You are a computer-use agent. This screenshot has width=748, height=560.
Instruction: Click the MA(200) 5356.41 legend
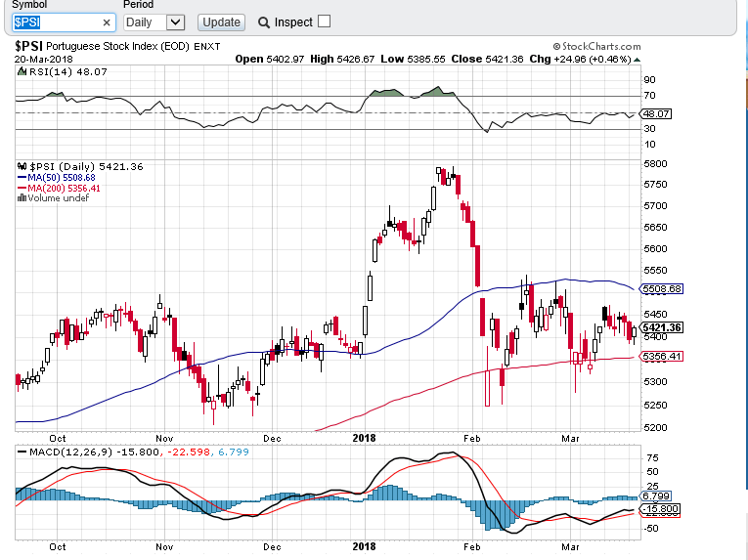click(x=59, y=188)
